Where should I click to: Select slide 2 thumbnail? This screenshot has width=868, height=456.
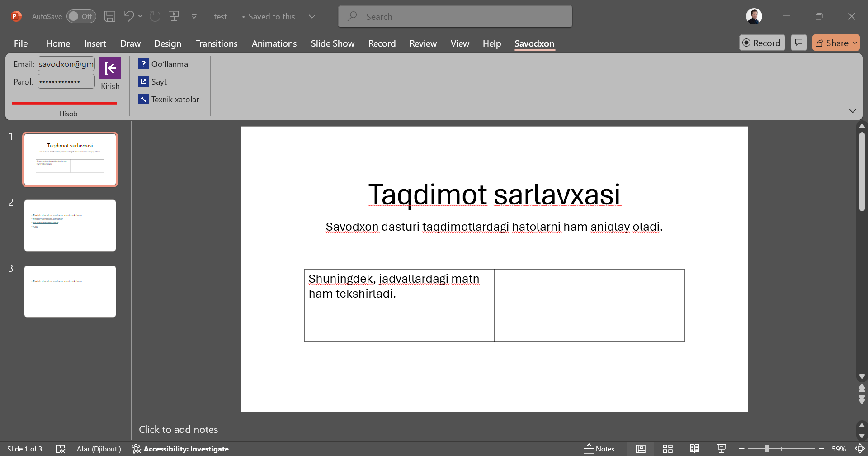[x=70, y=225]
